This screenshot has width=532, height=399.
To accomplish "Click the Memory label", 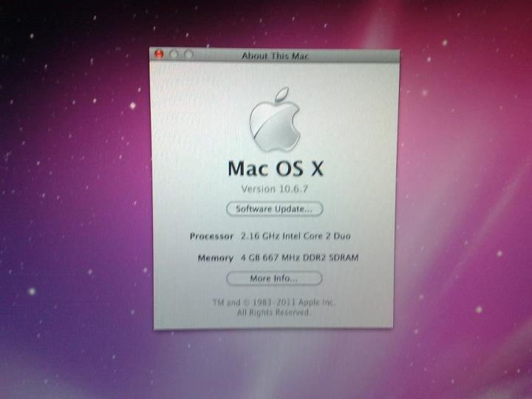I will pos(216,258).
